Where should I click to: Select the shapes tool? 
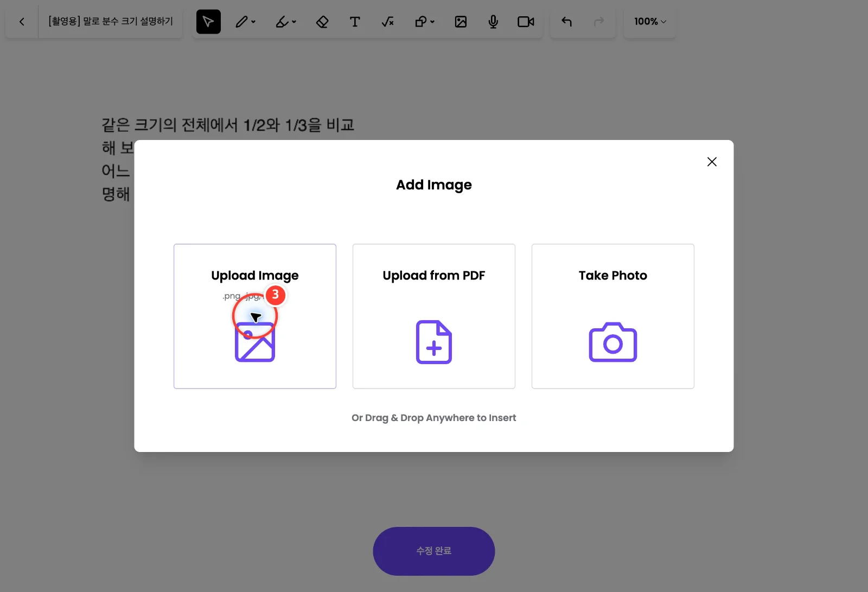[420, 22]
